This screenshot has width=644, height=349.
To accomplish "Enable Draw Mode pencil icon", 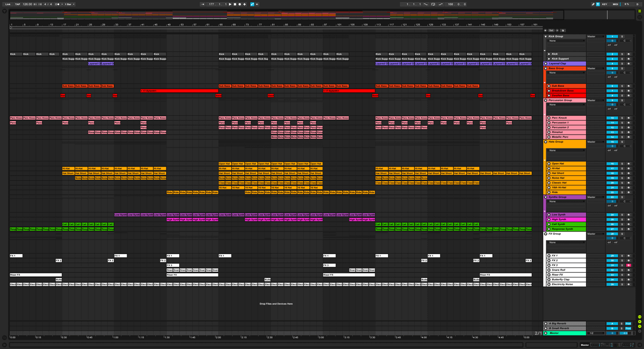I will (593, 4).
